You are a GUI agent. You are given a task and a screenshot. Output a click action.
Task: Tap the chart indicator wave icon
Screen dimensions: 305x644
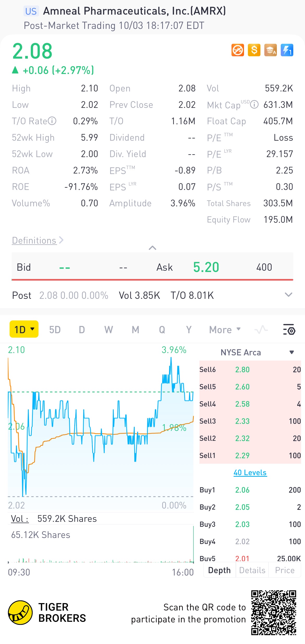(x=261, y=330)
